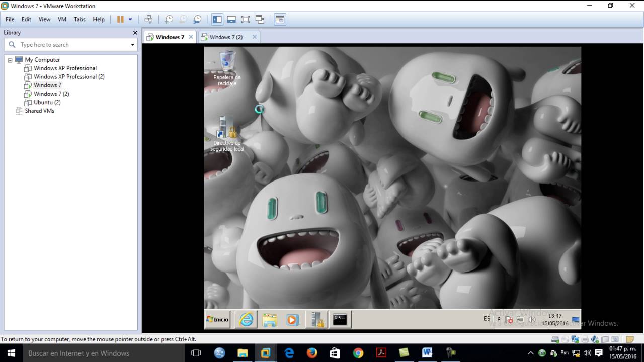Open Word from host taskbar
The width and height of the screenshot is (644, 362).
(427, 353)
